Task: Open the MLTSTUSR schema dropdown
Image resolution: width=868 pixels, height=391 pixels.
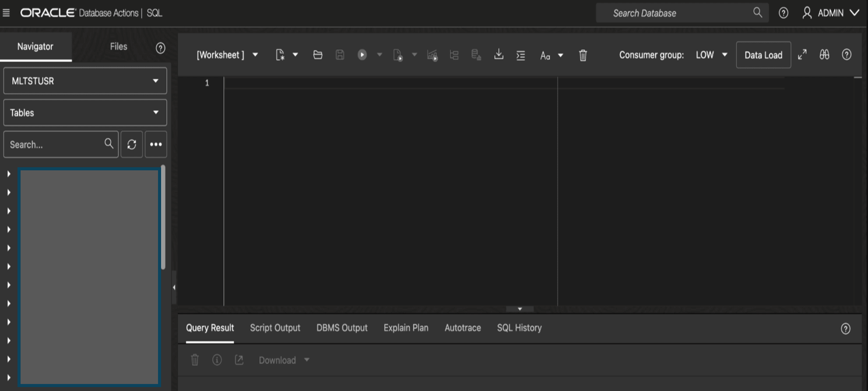Action: tap(85, 81)
